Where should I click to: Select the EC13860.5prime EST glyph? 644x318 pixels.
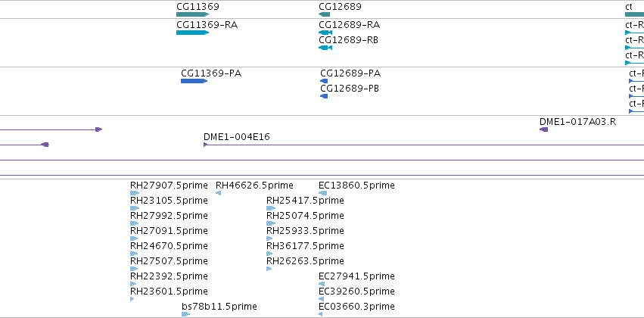click(323, 193)
